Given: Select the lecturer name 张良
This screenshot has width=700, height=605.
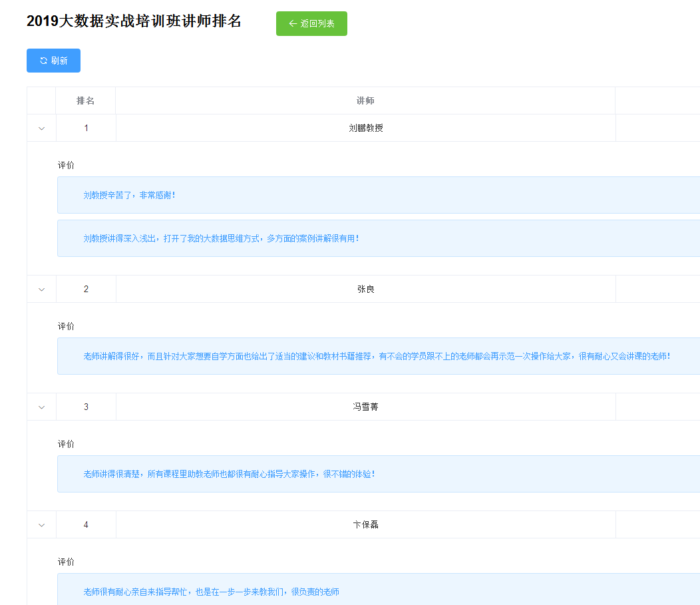Looking at the screenshot, I should pyautogui.click(x=366, y=289).
